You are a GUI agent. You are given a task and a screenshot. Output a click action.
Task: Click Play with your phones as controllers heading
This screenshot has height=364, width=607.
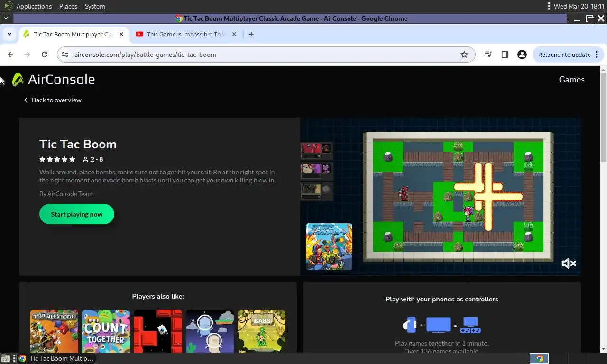coord(442,299)
